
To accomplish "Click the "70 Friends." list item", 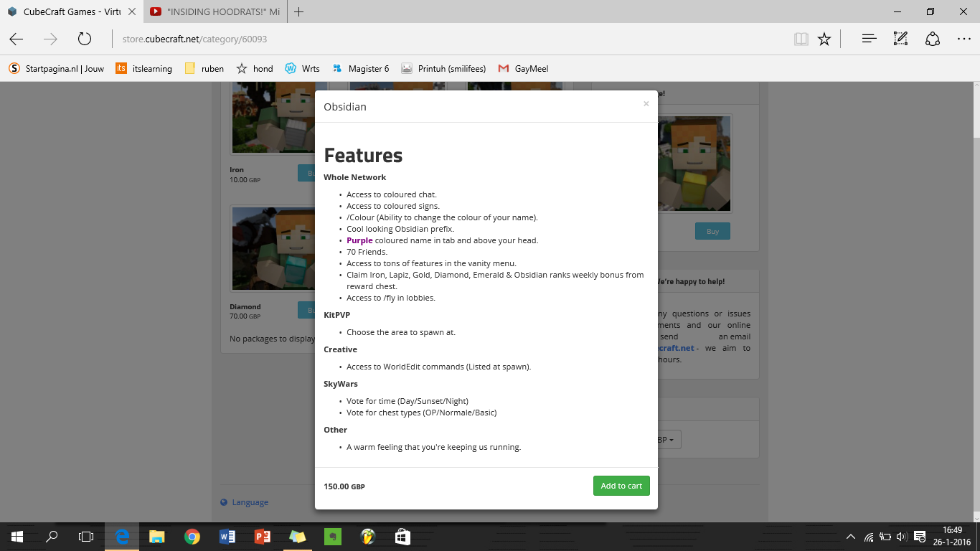I will pos(367,252).
